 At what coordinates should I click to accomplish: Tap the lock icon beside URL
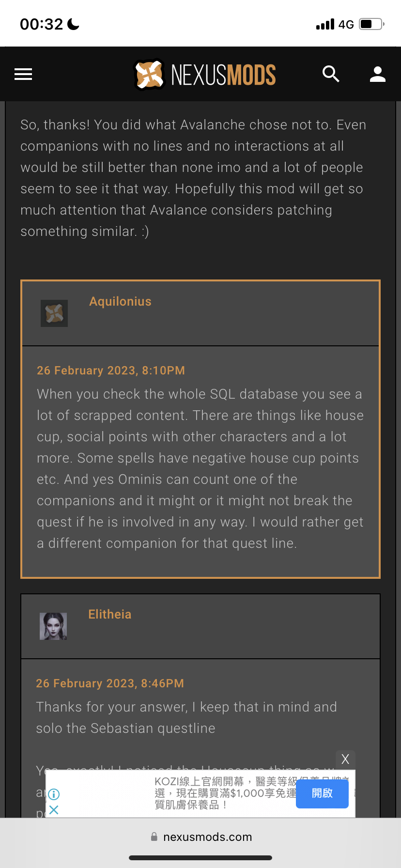154,837
